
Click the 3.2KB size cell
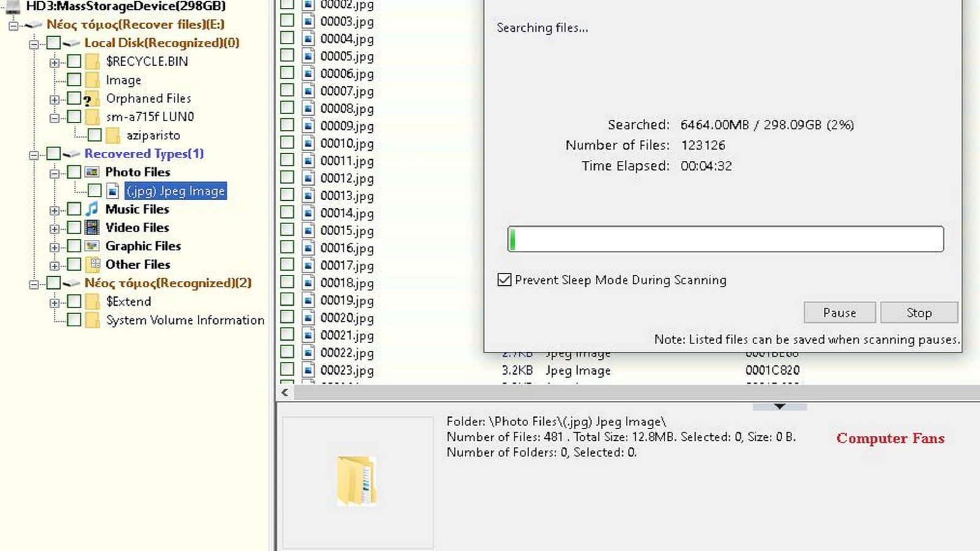tap(517, 370)
